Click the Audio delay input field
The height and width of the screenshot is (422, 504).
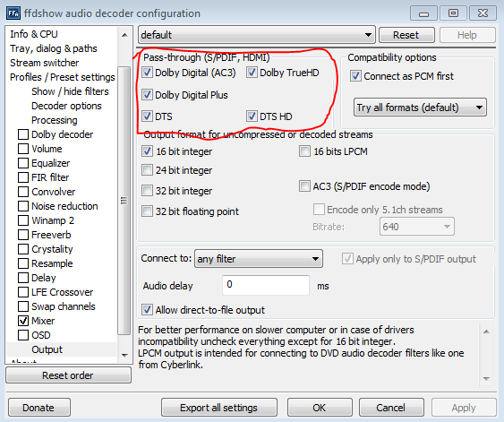(266, 285)
